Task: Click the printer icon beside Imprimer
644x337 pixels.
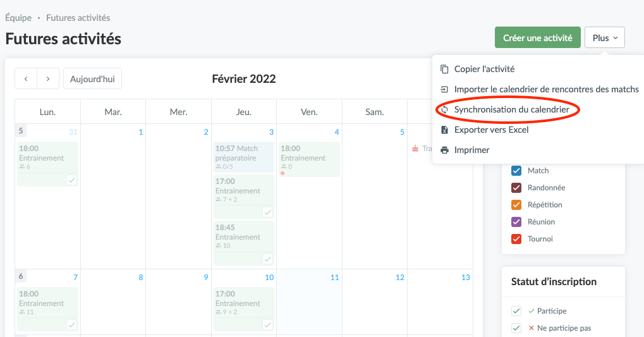Action: point(444,150)
